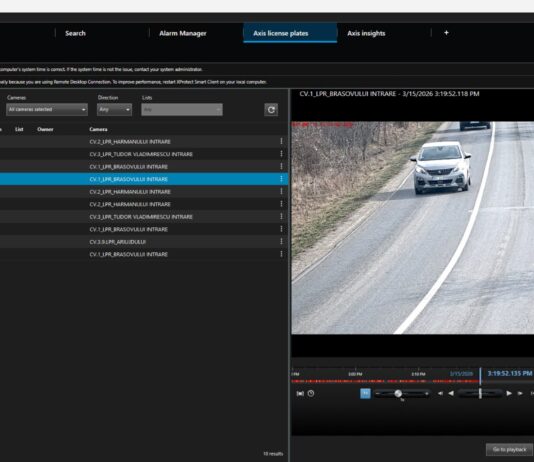This screenshot has height=462, width=534.
Task: Select the last CV.1_LPR_BRASOVULUI INTRARE row
Action: [144, 254]
